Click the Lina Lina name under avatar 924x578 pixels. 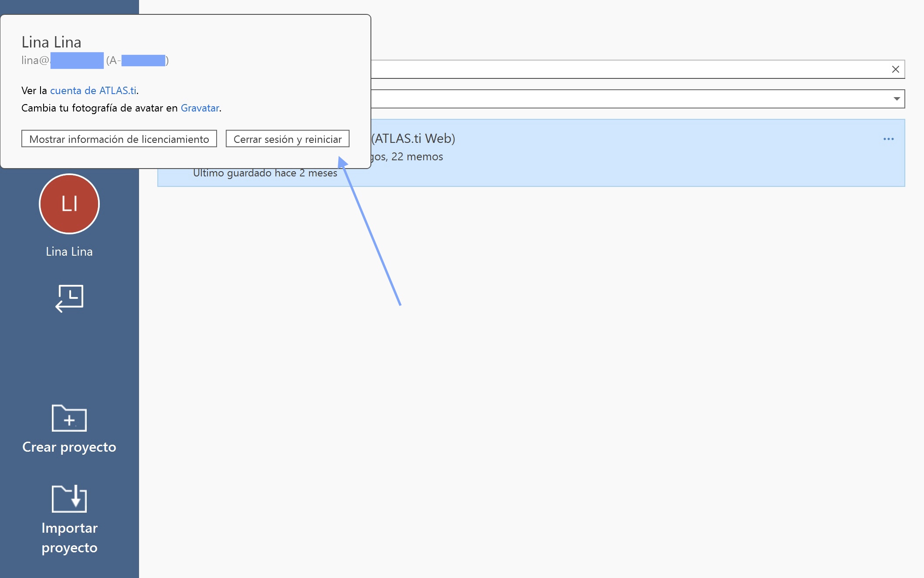pyautogui.click(x=69, y=252)
